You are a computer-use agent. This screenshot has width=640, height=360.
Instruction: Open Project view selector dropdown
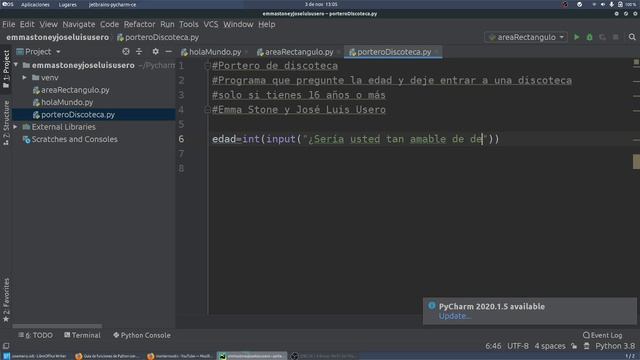pyautogui.click(x=38, y=51)
